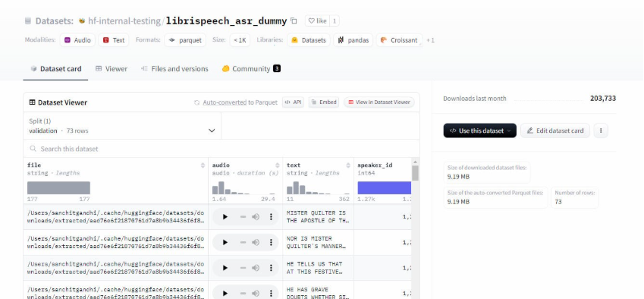This screenshot has height=299, width=644.
Task: Open audio options in NOR IS MISTER row
Action: [271, 242]
